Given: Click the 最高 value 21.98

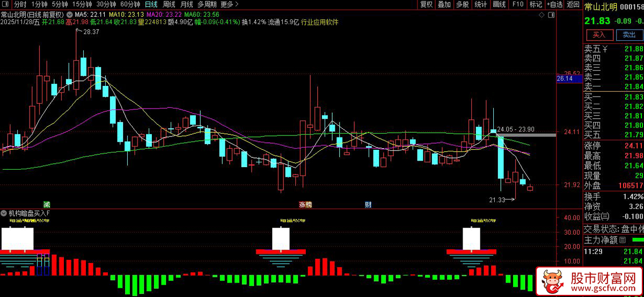Looking at the screenshot, I should (x=634, y=156).
